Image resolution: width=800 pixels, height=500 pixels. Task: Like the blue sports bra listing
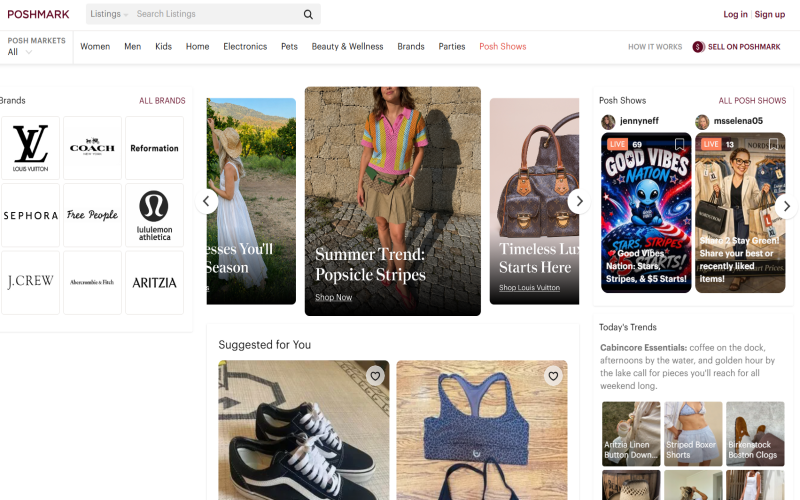[x=553, y=376]
